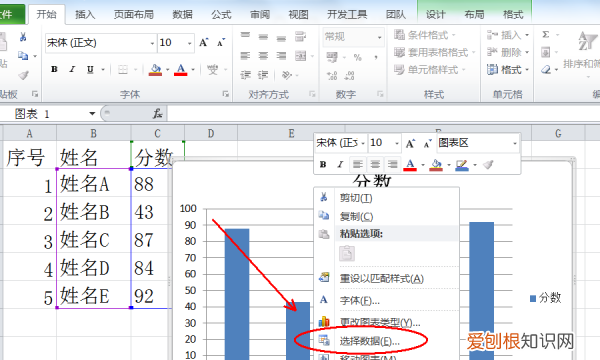The image size is (600, 360).
Task: Click the percent style button
Action: (358, 57)
